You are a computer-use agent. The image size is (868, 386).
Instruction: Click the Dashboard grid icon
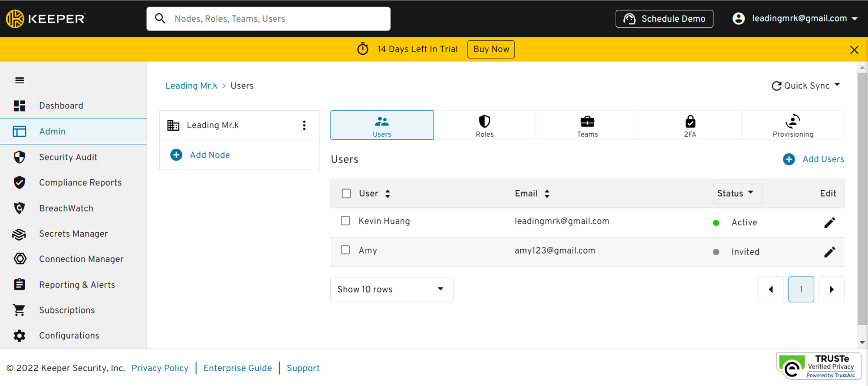tap(20, 106)
